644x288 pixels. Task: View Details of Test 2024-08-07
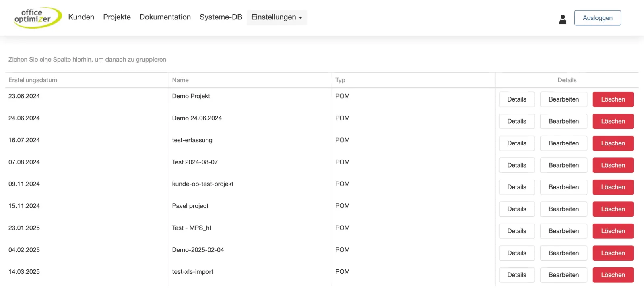[516, 165]
